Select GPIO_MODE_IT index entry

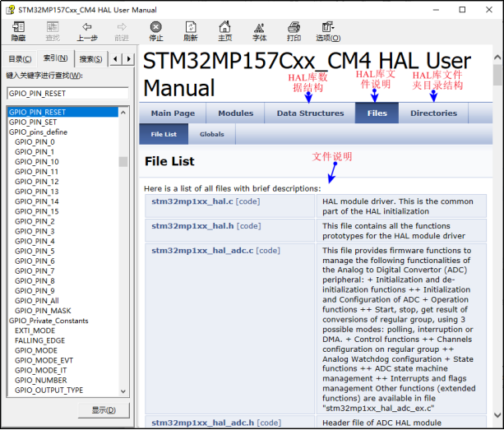(41, 371)
